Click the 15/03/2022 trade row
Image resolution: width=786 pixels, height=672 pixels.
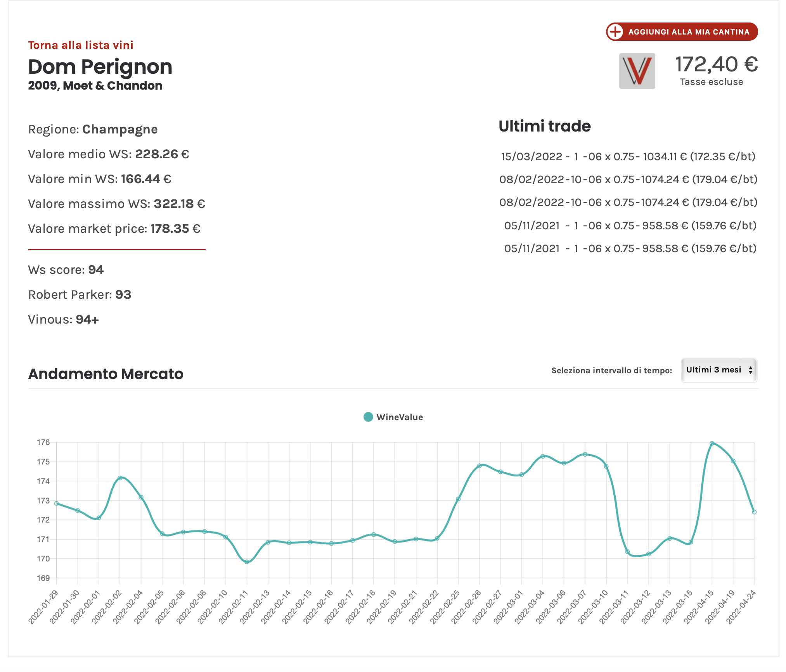pos(628,156)
